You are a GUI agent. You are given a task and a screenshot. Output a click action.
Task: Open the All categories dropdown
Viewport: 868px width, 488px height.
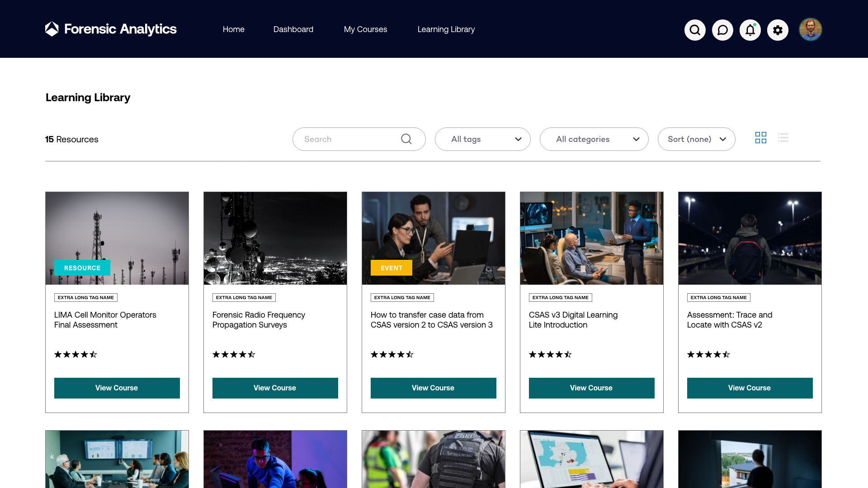[x=594, y=139]
